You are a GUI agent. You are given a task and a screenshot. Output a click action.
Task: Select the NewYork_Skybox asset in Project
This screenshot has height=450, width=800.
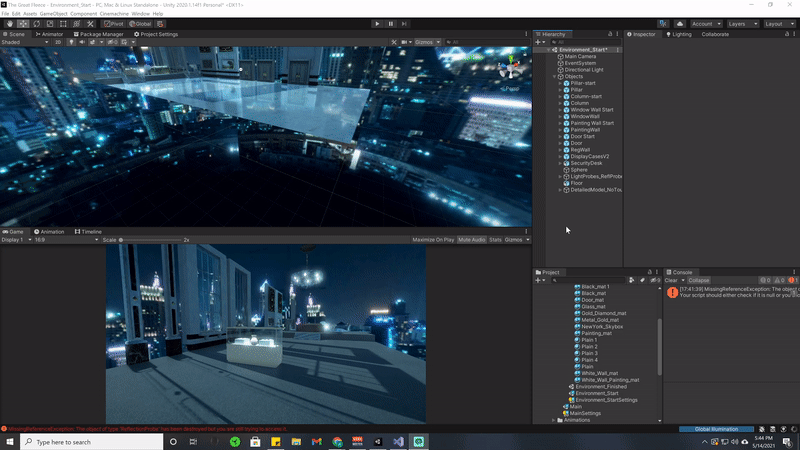601,326
